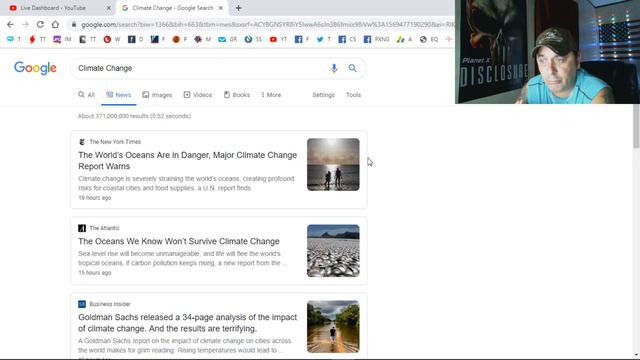Open the thumbnail of the New York Times article
640x360 pixels.
coord(333,164)
